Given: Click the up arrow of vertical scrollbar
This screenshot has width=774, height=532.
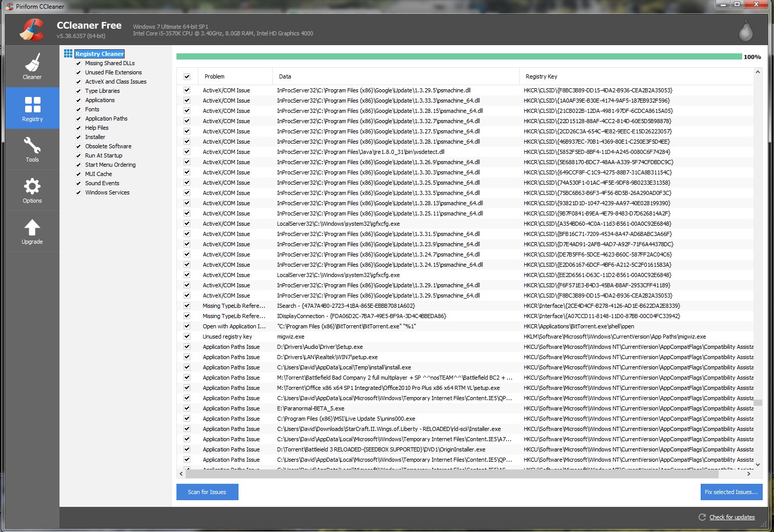Looking at the screenshot, I should 758,72.
